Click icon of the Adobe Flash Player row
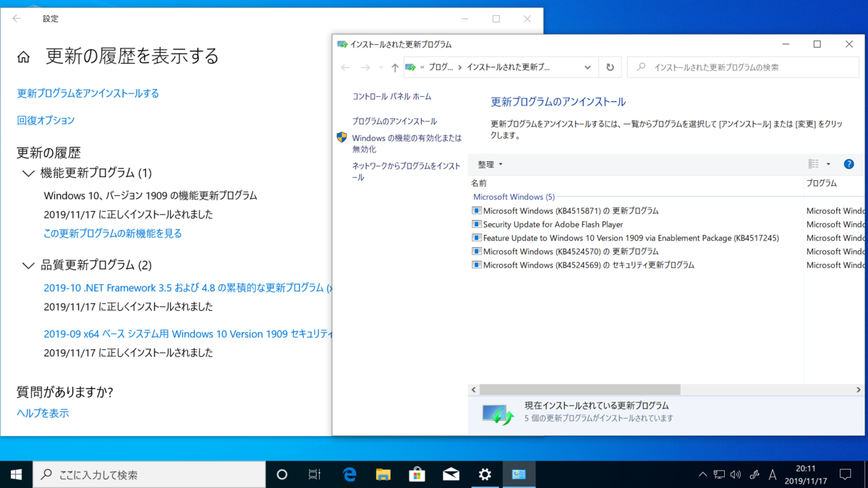 pyautogui.click(x=477, y=224)
